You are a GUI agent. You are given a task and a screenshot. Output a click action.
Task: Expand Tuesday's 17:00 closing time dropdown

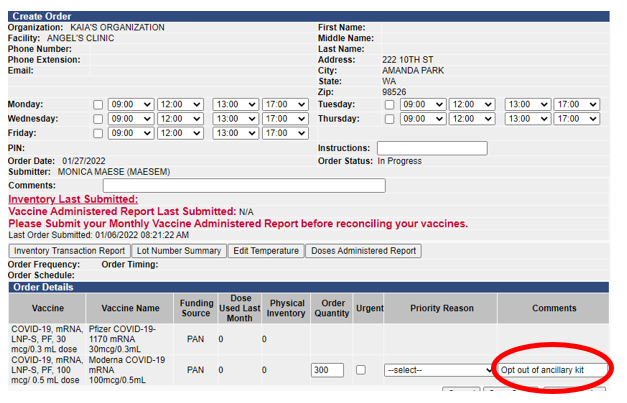(581, 105)
